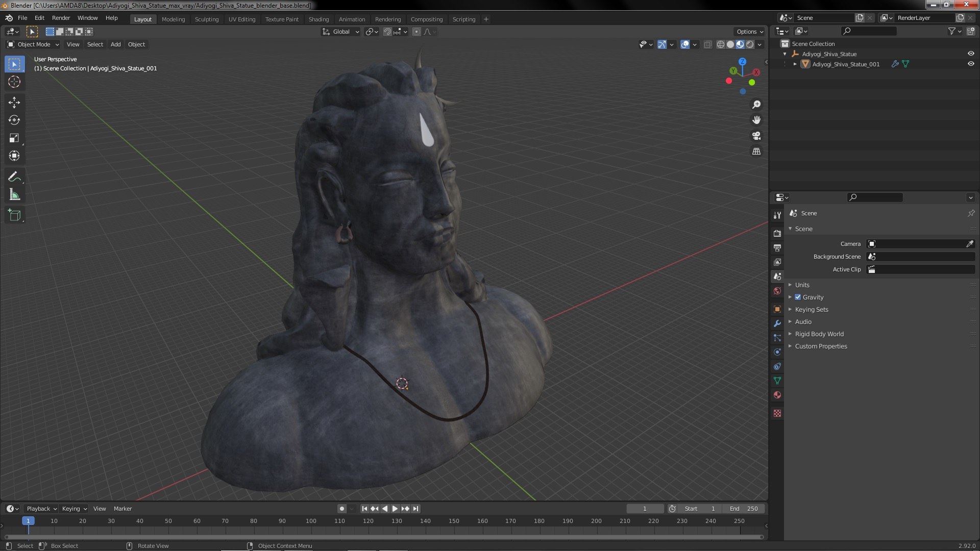Screen dimensions: 980x551
Task: Activate the Rotate tool
Action: (x=14, y=120)
